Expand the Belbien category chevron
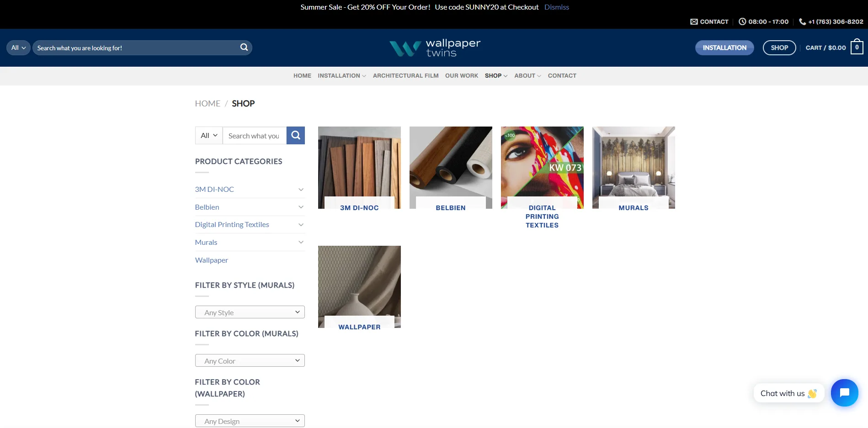 [x=301, y=207]
